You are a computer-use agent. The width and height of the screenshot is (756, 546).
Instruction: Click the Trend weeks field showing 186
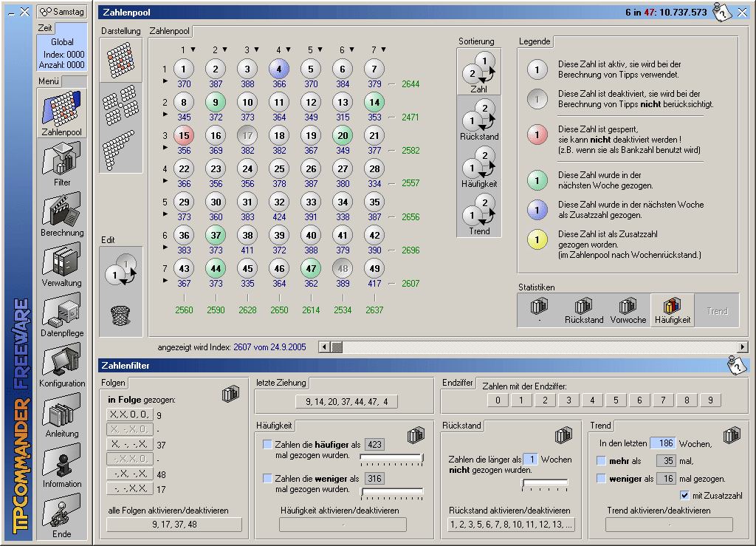click(x=662, y=443)
